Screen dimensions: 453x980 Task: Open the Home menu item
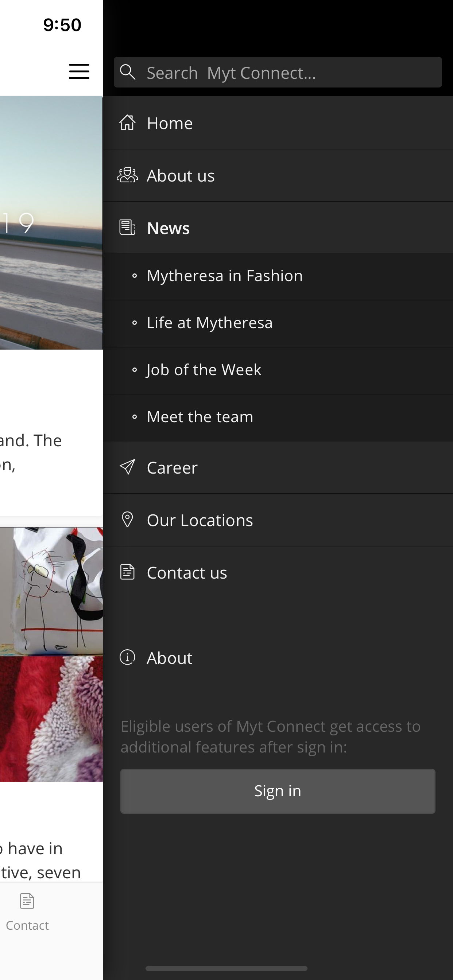(278, 123)
